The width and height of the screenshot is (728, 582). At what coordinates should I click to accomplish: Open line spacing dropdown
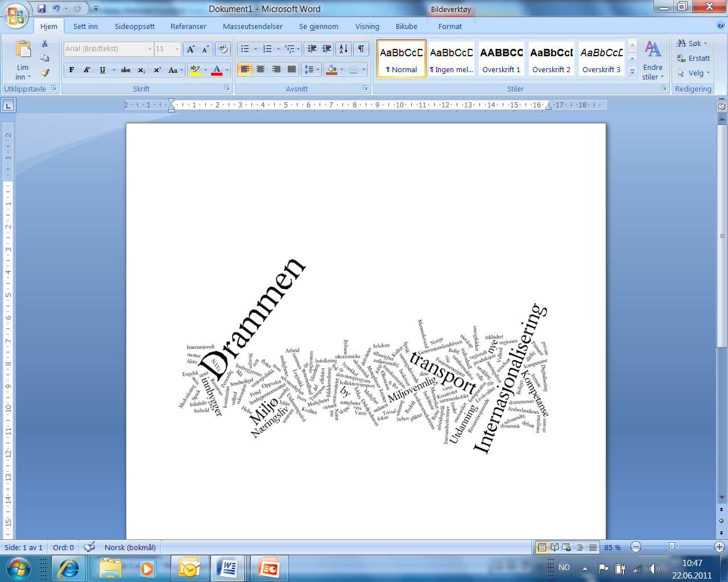click(x=312, y=69)
